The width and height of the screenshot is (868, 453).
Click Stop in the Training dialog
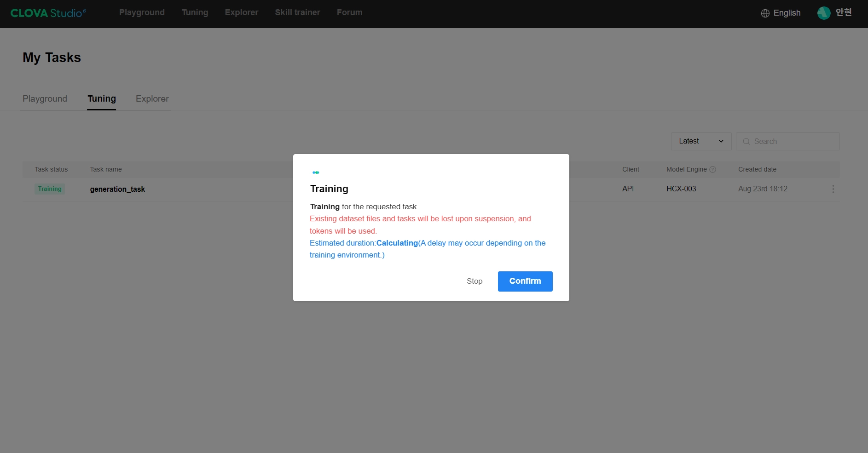(x=475, y=281)
